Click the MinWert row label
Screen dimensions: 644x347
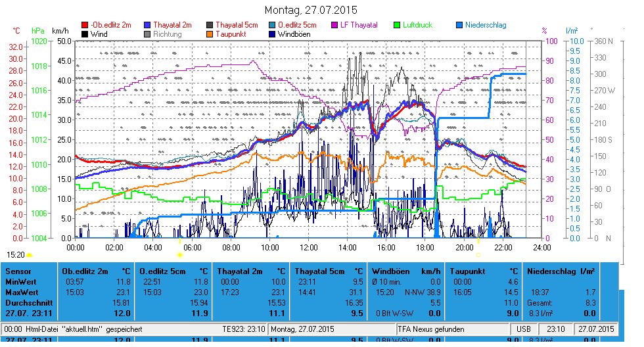(20, 282)
